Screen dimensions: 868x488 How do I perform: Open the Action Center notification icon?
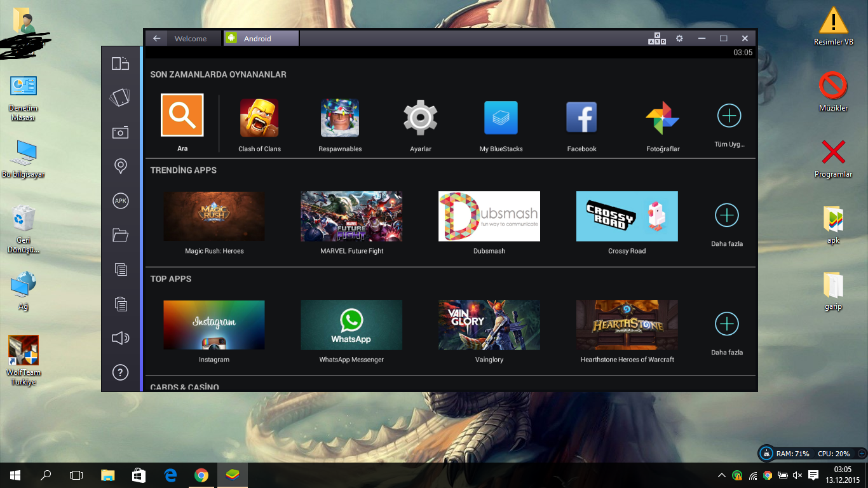(813, 475)
